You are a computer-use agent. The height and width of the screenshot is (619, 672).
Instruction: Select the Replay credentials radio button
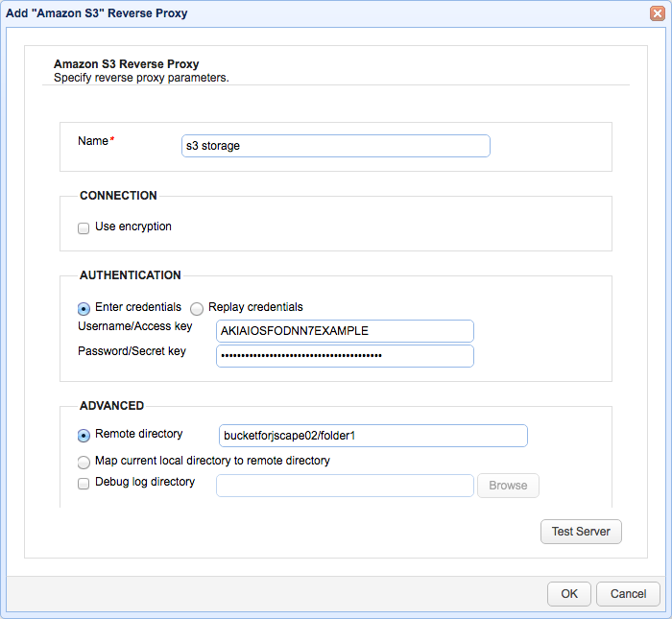pos(197,308)
